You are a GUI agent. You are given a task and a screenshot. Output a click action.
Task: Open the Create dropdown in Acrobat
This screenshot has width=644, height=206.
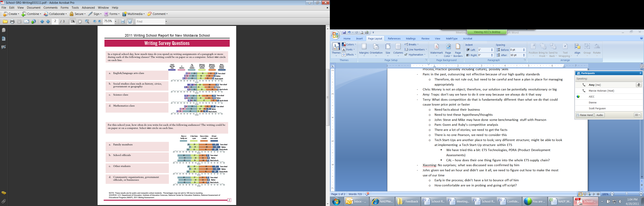click(11, 14)
